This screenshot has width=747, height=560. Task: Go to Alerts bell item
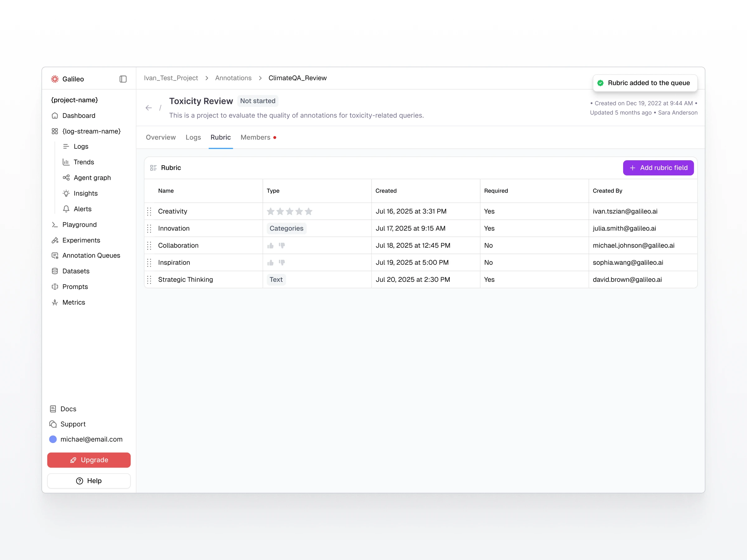pyautogui.click(x=82, y=209)
